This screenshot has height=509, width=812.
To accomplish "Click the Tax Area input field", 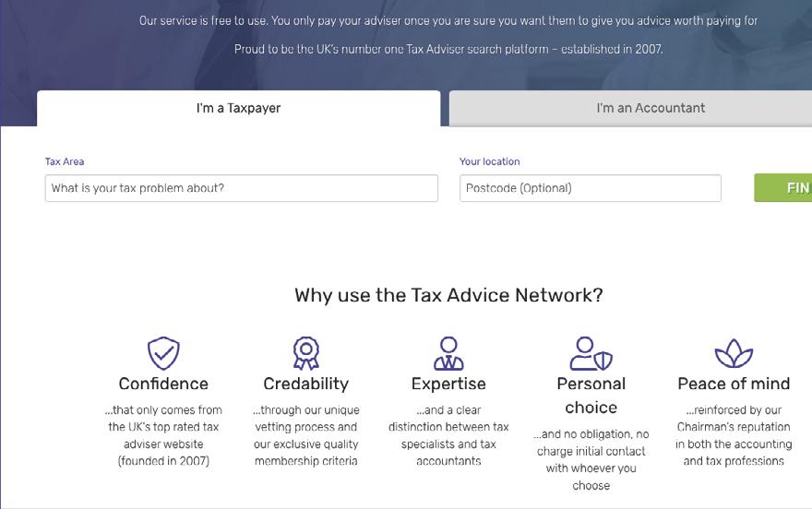I will 242,188.
